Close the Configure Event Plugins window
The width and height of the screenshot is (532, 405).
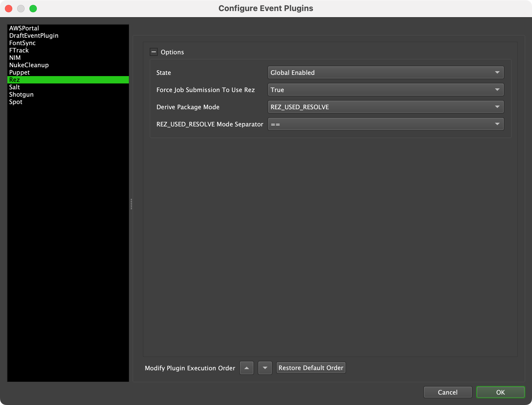[x=9, y=9]
